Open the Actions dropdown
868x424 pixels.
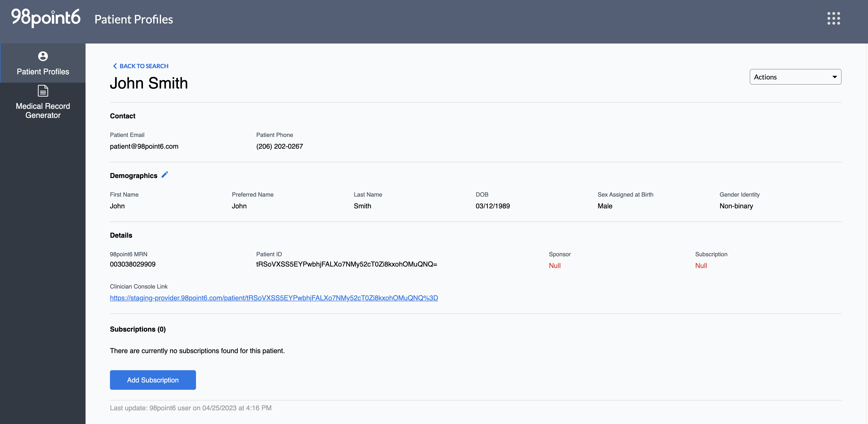795,77
